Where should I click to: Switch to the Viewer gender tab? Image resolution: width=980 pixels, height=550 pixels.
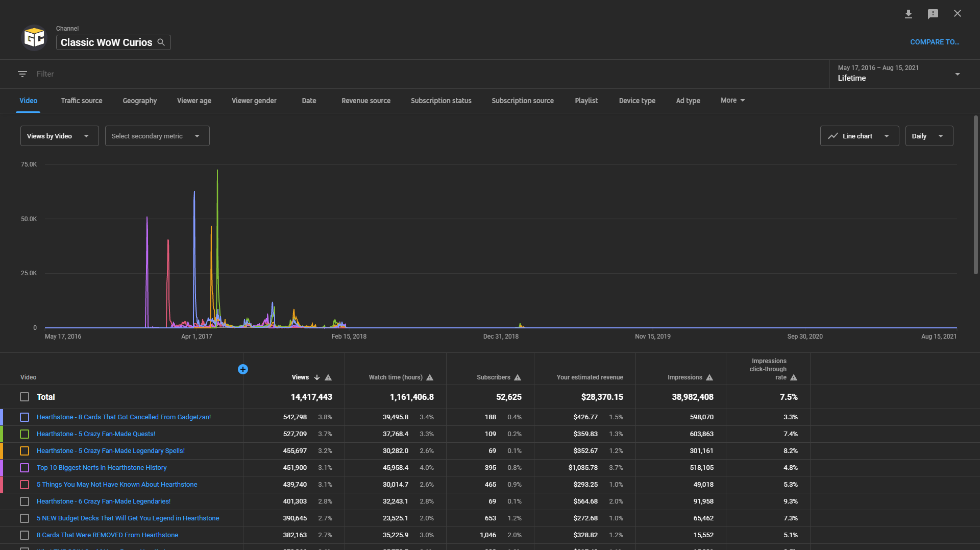(x=254, y=101)
